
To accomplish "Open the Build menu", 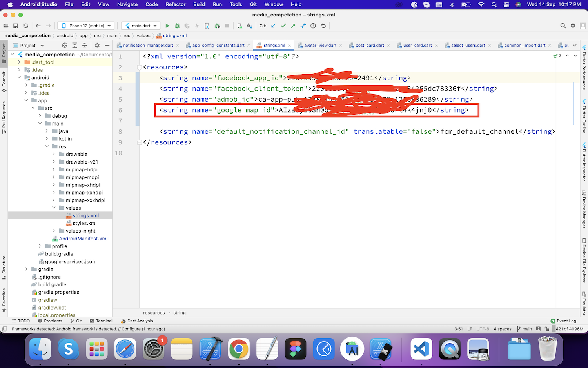I will pos(199,4).
